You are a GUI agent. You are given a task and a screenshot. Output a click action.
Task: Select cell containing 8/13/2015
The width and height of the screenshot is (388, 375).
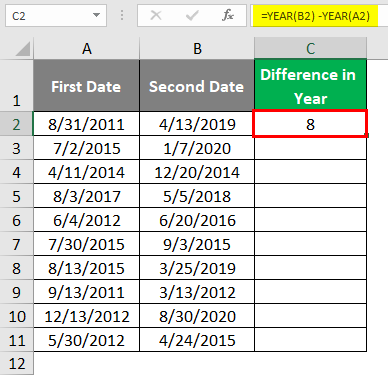pos(87,268)
